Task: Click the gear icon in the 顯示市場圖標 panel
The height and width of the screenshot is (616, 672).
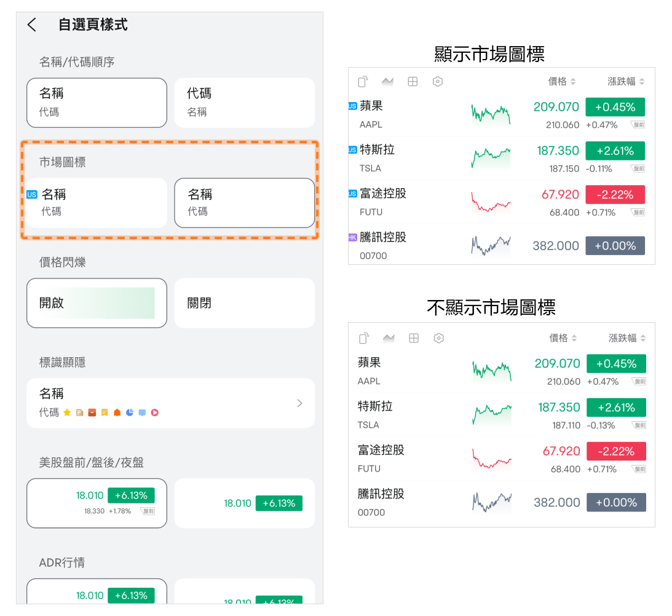Action: pos(438,82)
